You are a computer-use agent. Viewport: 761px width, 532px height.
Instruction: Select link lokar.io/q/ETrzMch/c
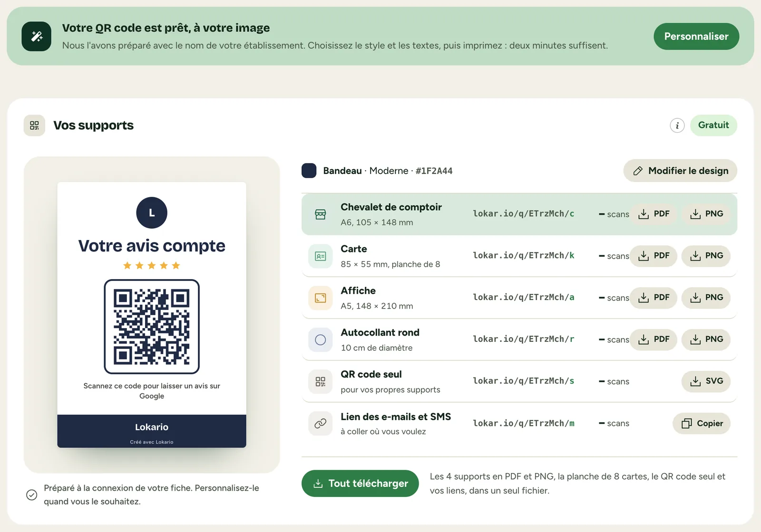tap(523, 213)
